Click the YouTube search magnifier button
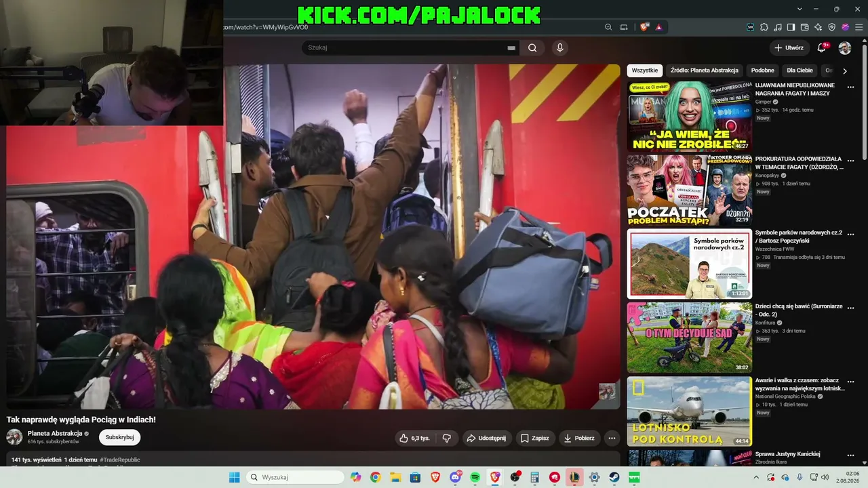The image size is (868, 488). 532,47
